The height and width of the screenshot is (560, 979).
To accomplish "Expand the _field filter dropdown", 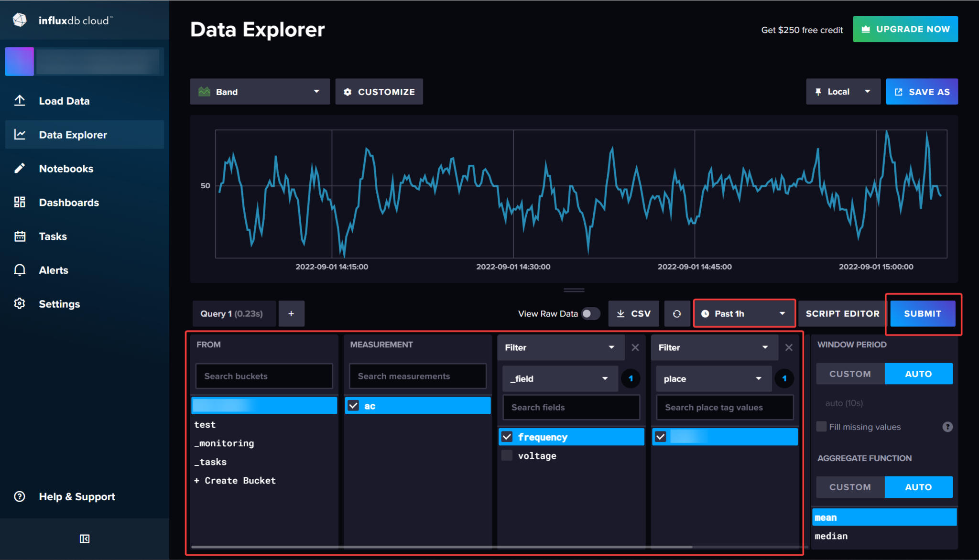I will pyautogui.click(x=559, y=378).
